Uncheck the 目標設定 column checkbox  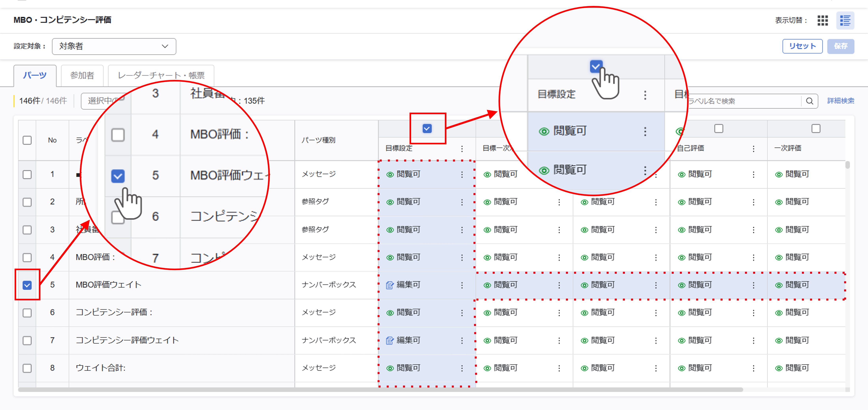[x=427, y=129]
